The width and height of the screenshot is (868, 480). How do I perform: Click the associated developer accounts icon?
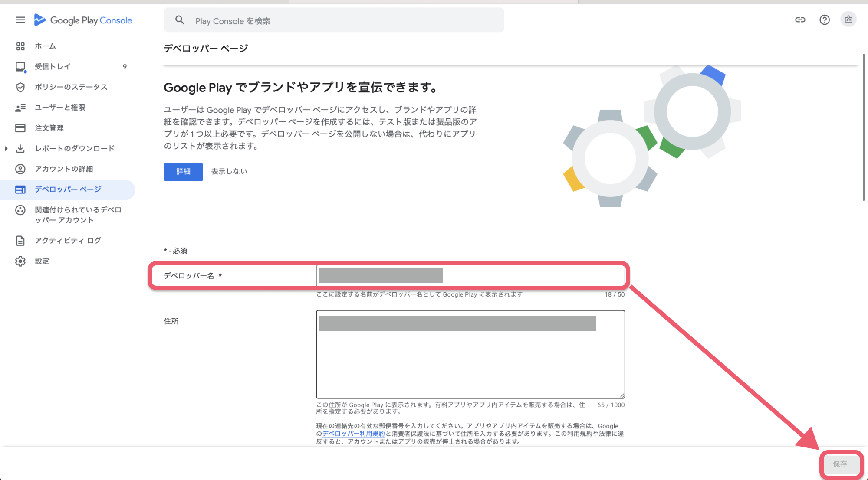pyautogui.click(x=20, y=210)
